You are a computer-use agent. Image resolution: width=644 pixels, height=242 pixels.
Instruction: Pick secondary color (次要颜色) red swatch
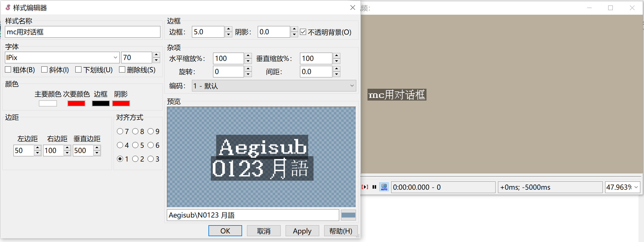click(x=76, y=103)
